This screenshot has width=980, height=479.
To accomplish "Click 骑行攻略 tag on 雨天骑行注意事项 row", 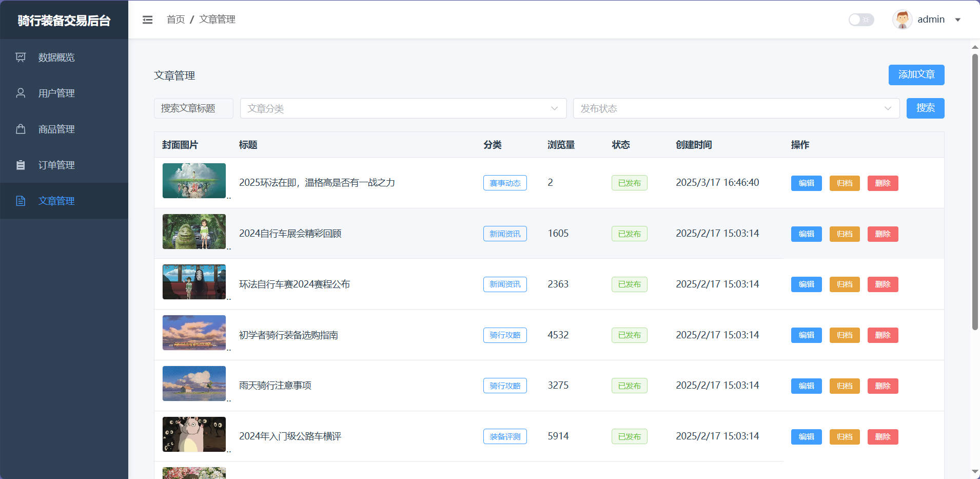I will coord(505,386).
